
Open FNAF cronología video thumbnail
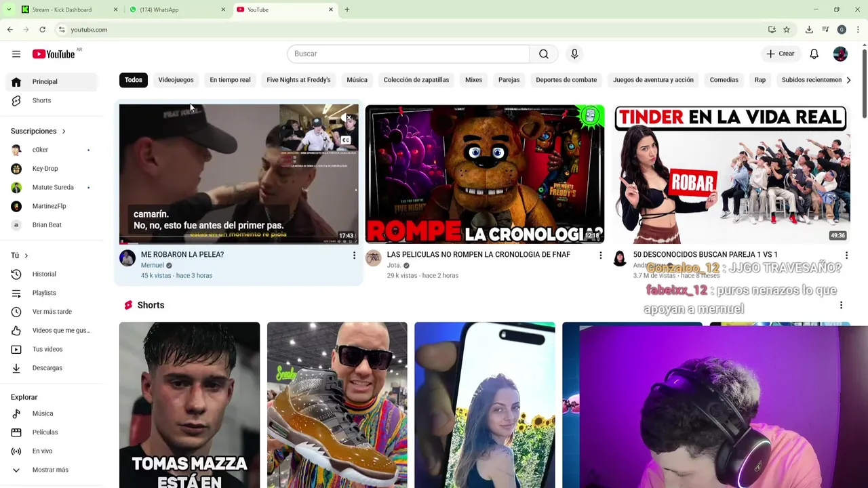coord(485,174)
